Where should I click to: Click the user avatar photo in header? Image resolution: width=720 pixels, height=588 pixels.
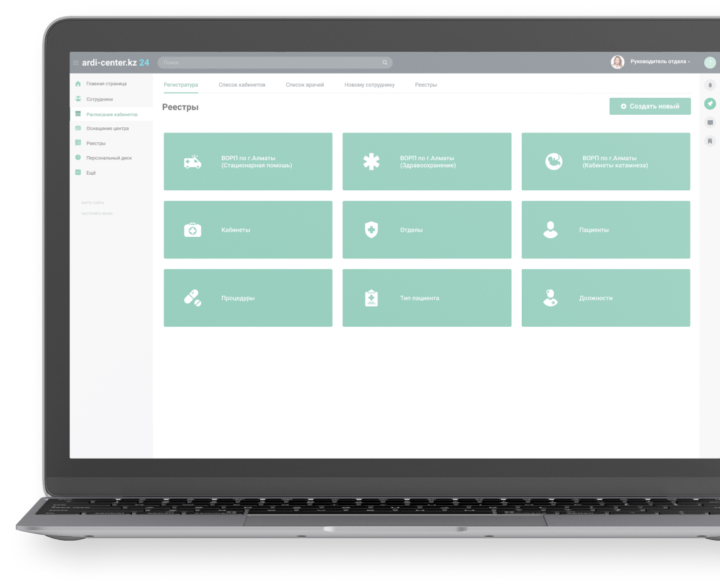[617, 62]
